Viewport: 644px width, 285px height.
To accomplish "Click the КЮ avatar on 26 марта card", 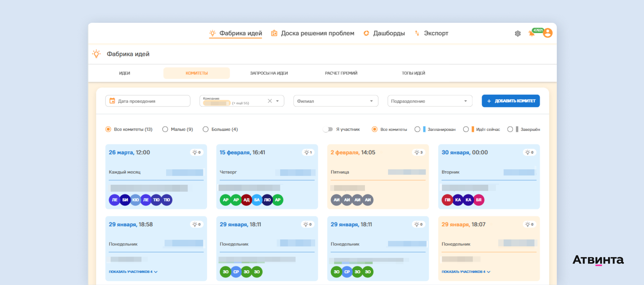I will pyautogui.click(x=136, y=200).
